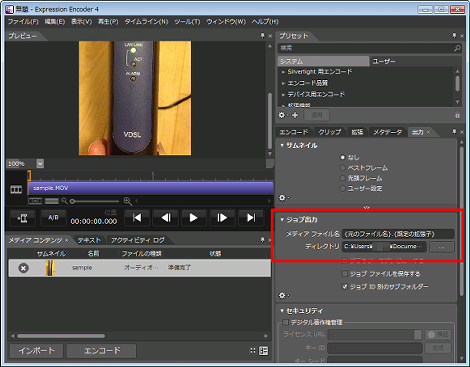Screen dimensions: 470x367
Task: Switch to the クリップ tab
Action: (329, 132)
